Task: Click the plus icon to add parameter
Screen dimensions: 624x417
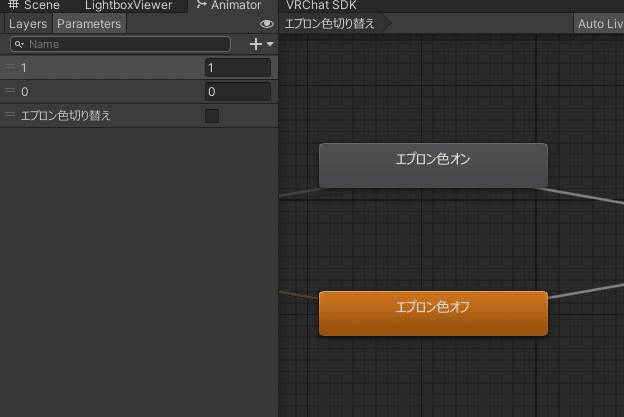Action: [x=256, y=44]
